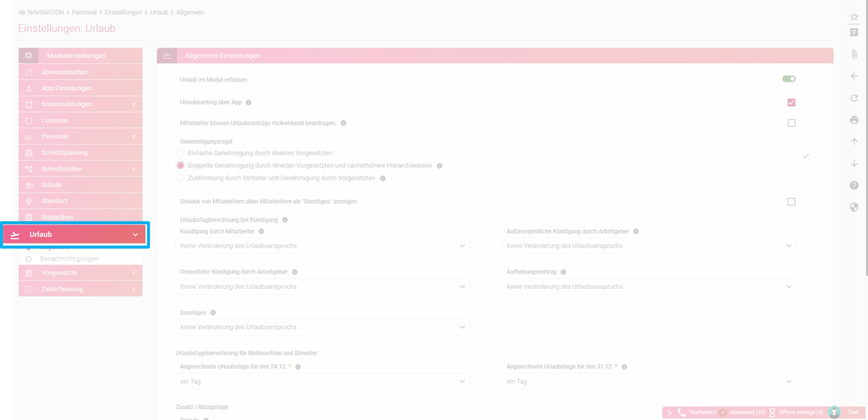This screenshot has height=420, width=868.
Task: Click the paperclip attachment icon
Action: [x=854, y=54]
